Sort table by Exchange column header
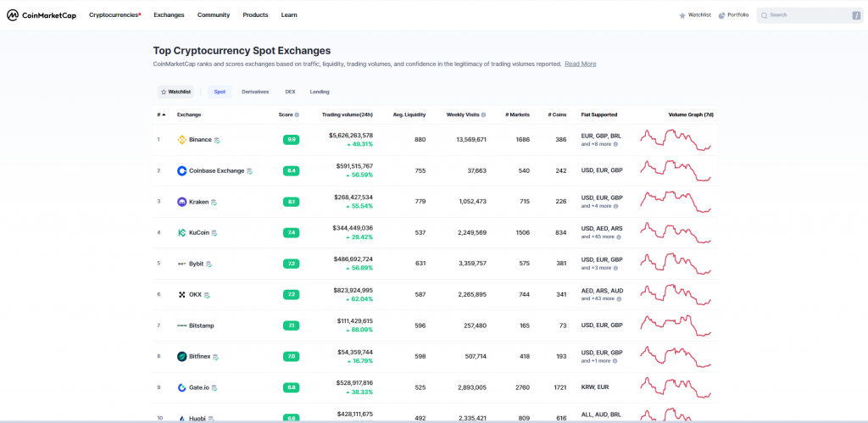Viewport: 868px width, 423px height. click(189, 114)
